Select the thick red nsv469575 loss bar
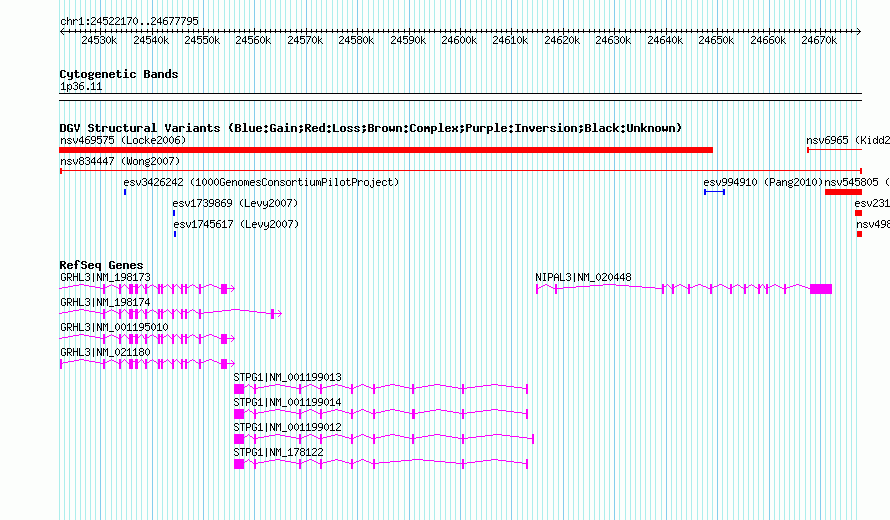 coord(386,150)
